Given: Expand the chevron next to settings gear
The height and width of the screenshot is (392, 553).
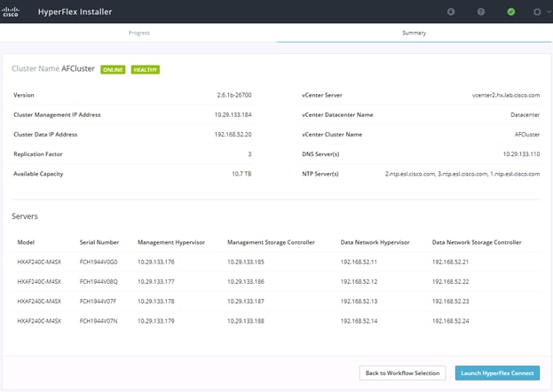Looking at the screenshot, I should tap(549, 12).
